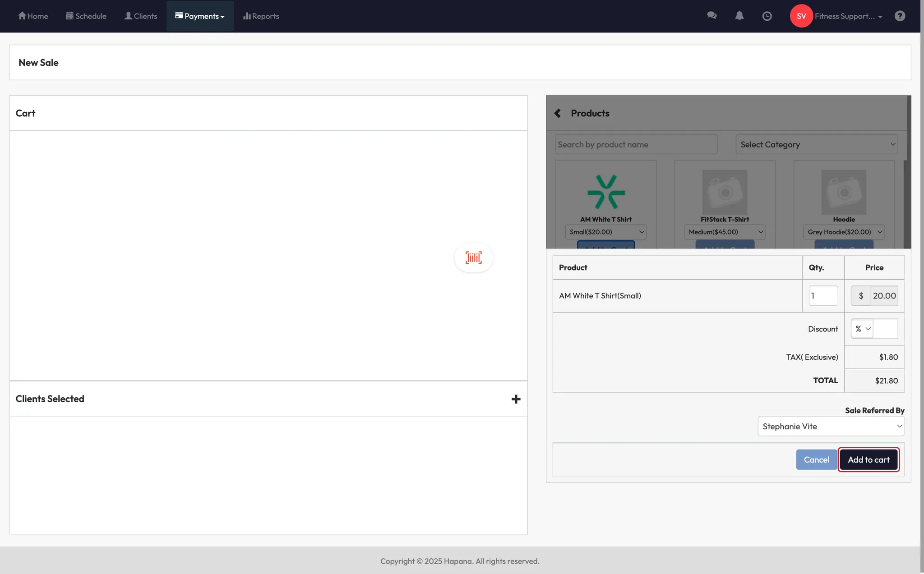Select the Hoodie product thumbnail
This screenshot has height=574, width=924.
click(x=844, y=192)
